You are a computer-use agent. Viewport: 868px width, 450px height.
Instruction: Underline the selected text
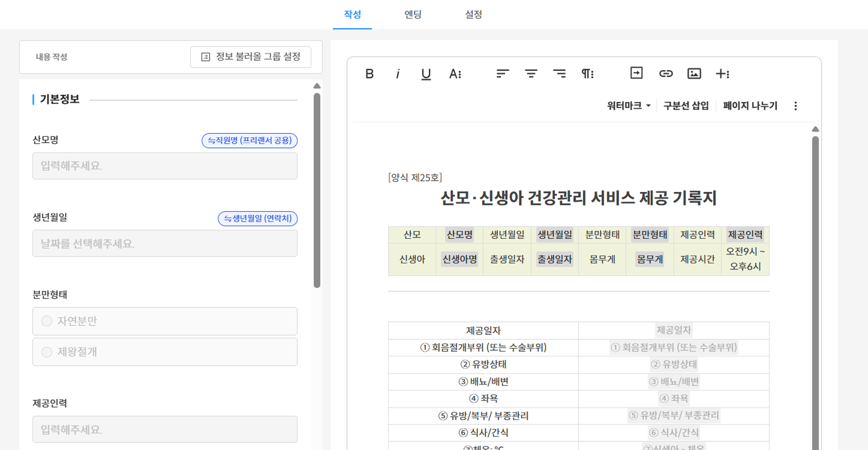[426, 74]
